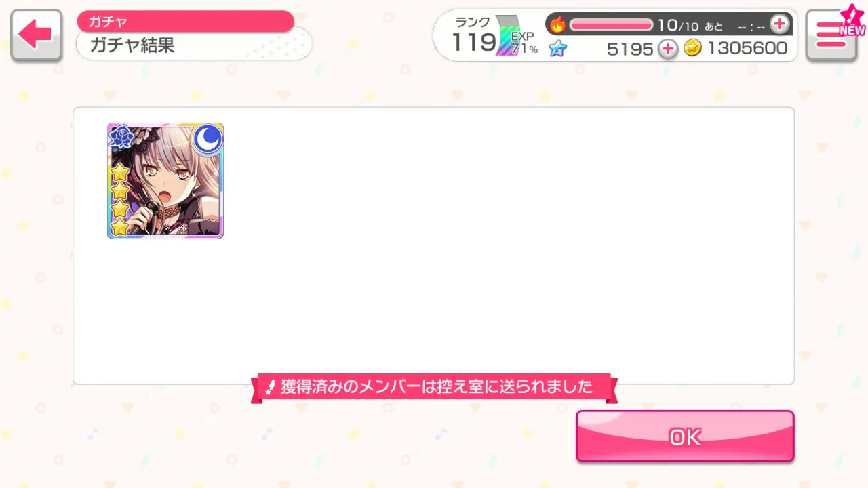The width and height of the screenshot is (868, 488).
Task: Click the rank 119 indicator
Action: (473, 37)
